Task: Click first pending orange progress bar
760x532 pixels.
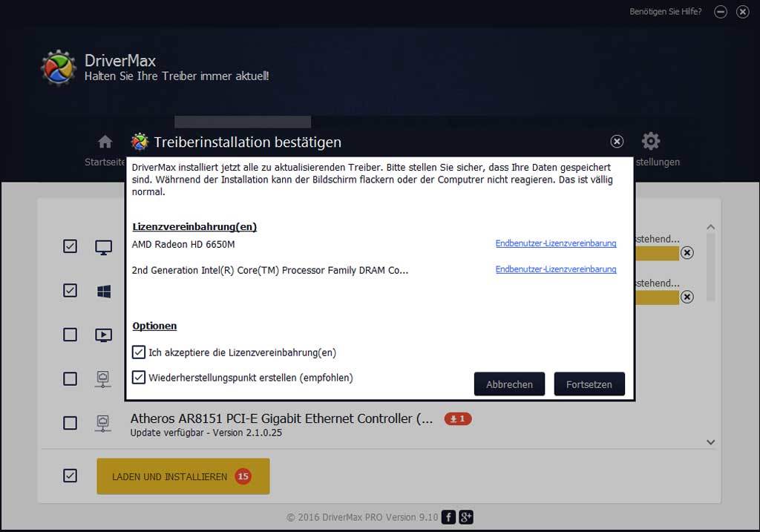Action: [x=657, y=253]
